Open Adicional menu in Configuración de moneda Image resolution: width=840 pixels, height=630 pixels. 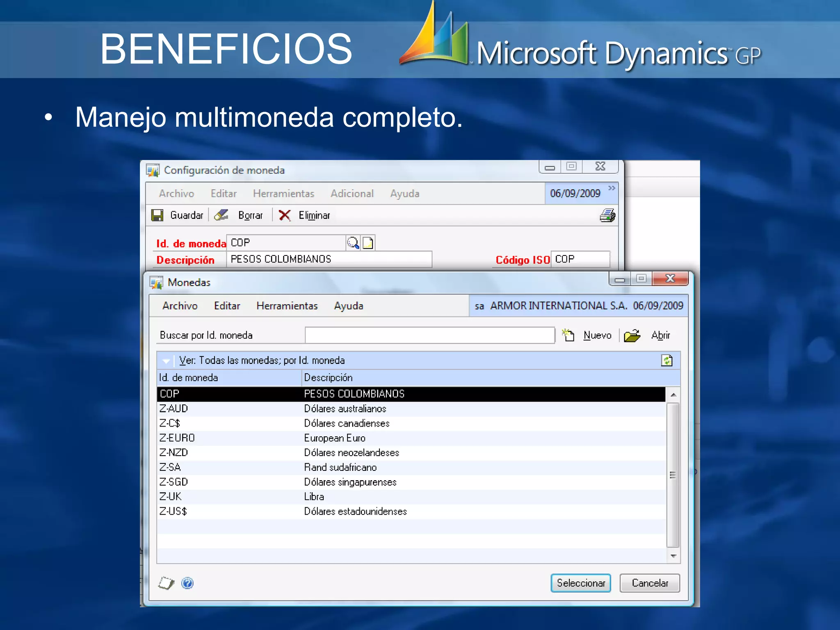(352, 193)
